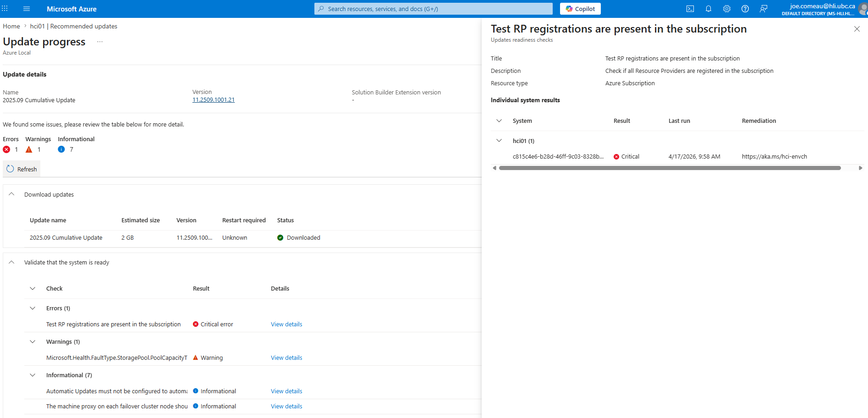Collapse all systems via System column chevron
The height and width of the screenshot is (418, 868).
click(x=499, y=121)
